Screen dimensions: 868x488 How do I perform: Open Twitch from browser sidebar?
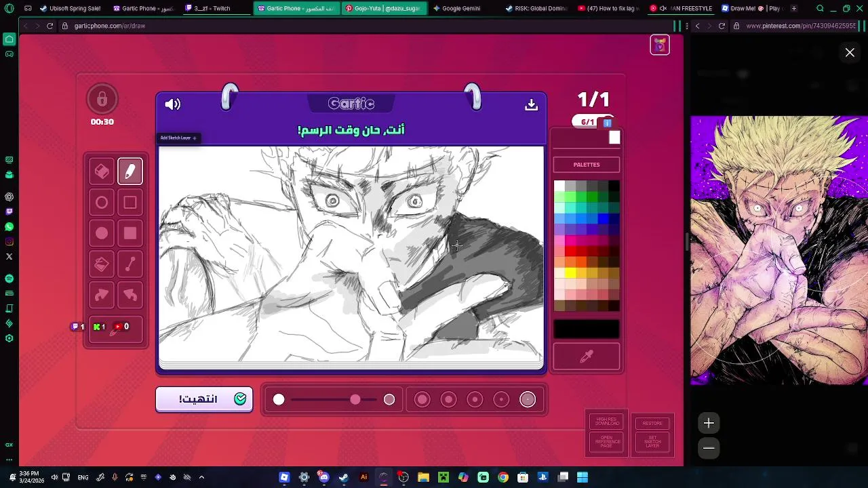9,211
